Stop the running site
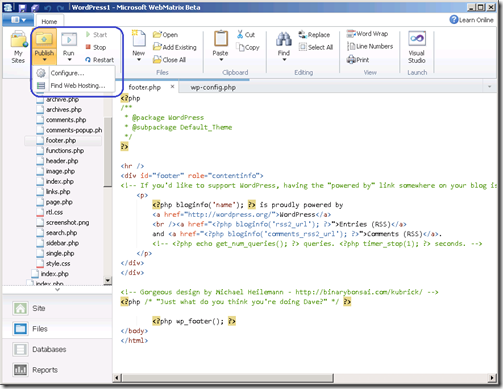 click(96, 47)
